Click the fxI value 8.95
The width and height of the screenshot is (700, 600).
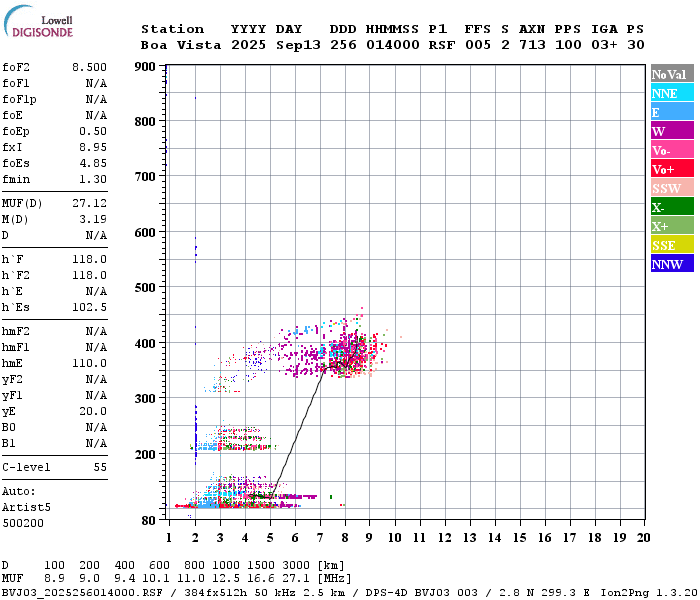pyautogui.click(x=93, y=147)
